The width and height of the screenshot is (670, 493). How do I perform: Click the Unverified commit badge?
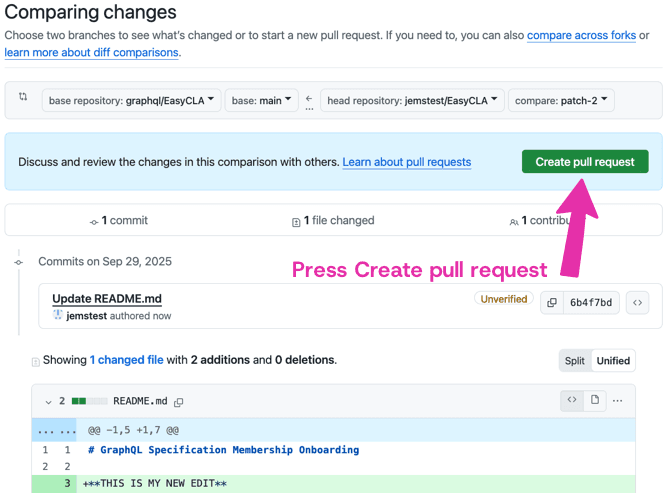pos(504,299)
